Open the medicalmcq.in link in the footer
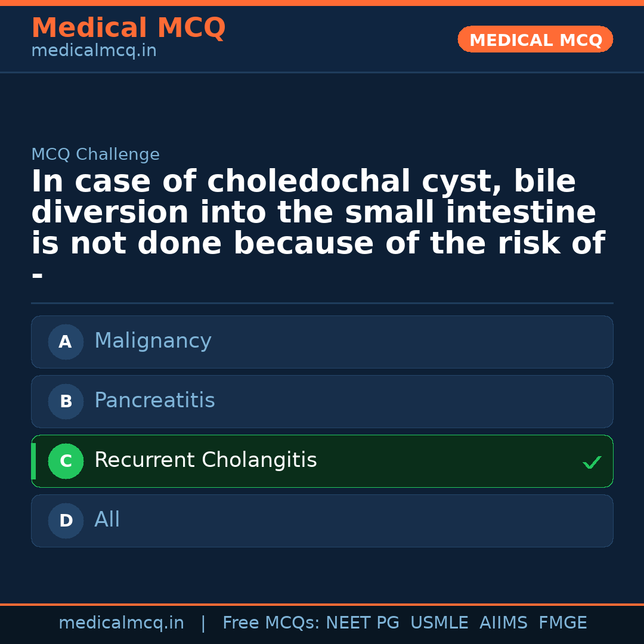 [121, 623]
